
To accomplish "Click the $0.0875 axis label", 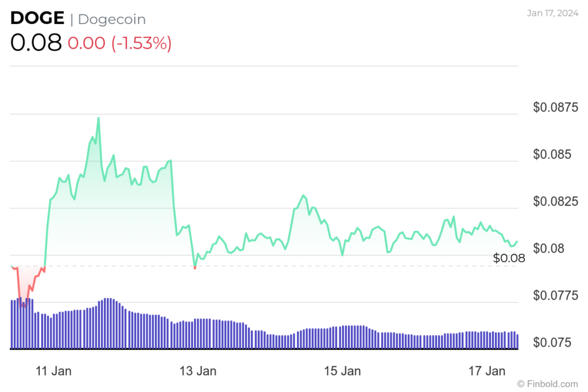I will click(x=555, y=107).
